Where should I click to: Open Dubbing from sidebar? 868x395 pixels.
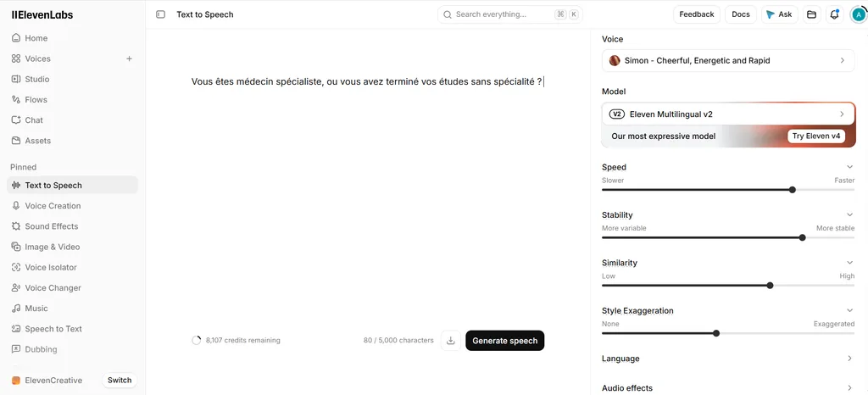pos(73,349)
